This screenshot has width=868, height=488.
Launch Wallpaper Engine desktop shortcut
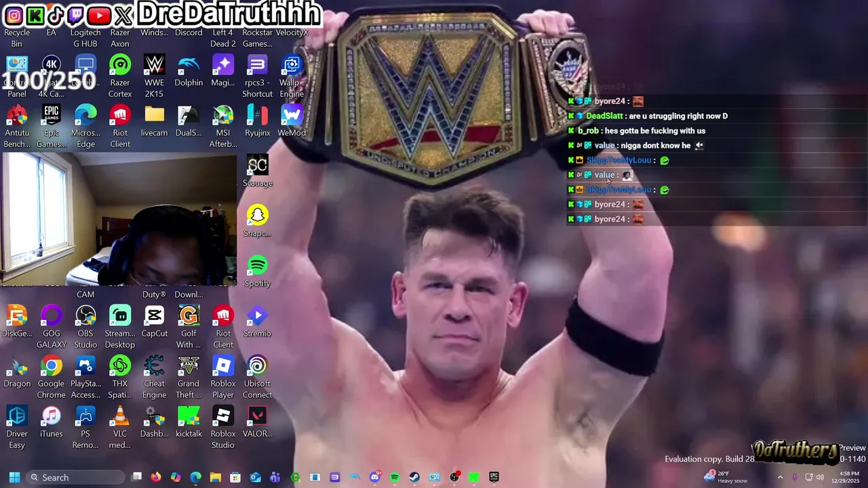pos(292,77)
